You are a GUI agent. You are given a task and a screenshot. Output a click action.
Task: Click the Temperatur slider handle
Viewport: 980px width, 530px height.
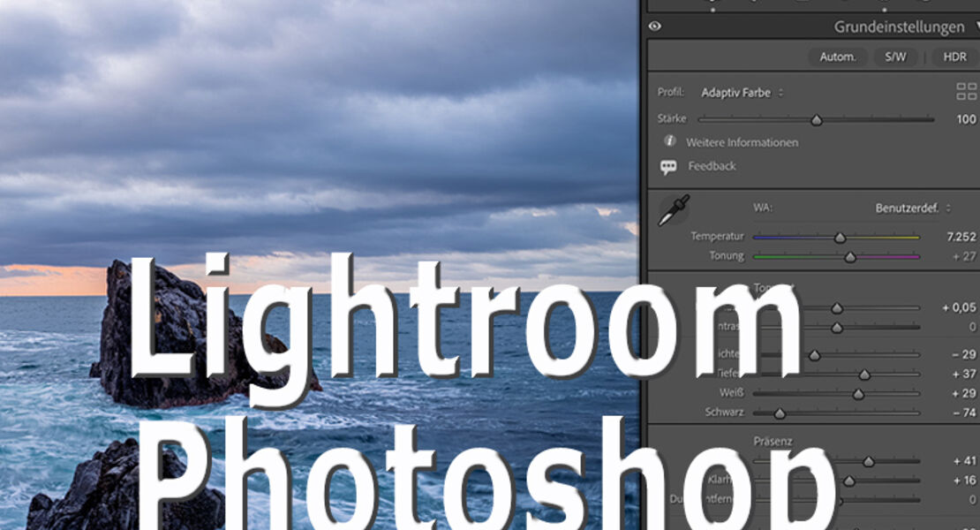pyautogui.click(x=840, y=238)
